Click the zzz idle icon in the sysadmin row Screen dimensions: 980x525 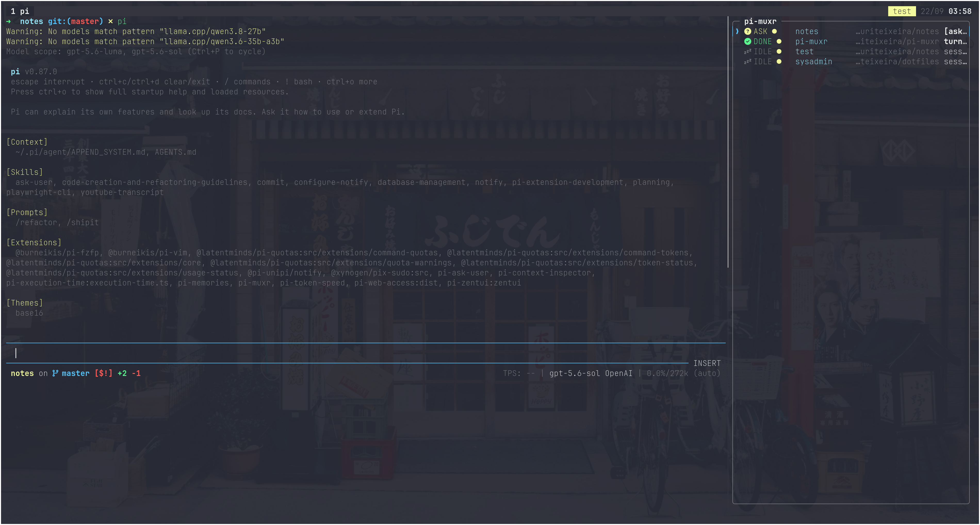(747, 62)
